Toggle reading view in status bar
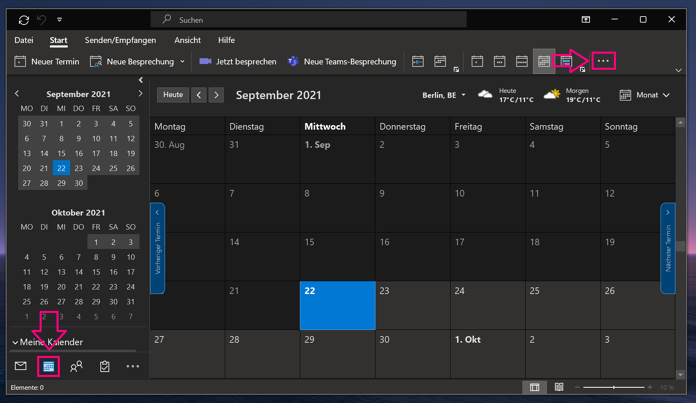This screenshot has height=403, width=696. pos(559,387)
